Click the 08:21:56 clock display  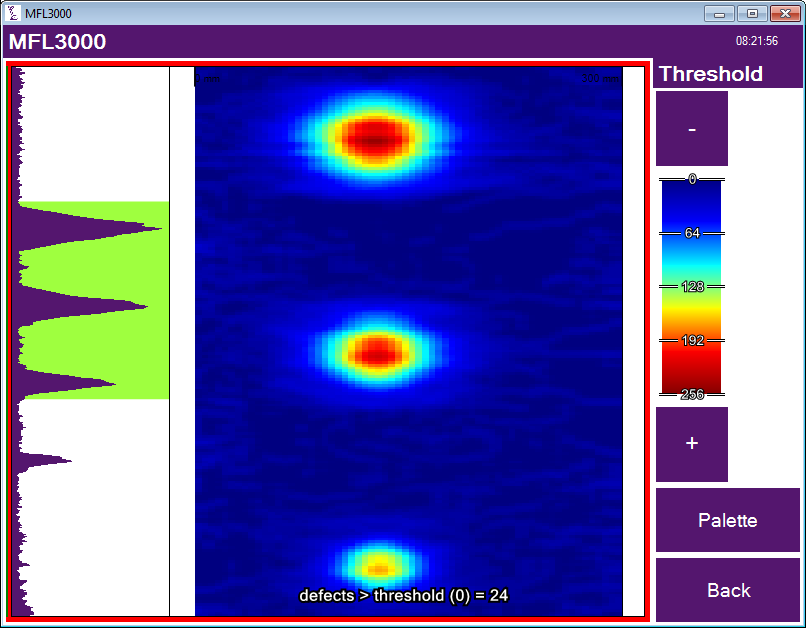(x=756, y=42)
